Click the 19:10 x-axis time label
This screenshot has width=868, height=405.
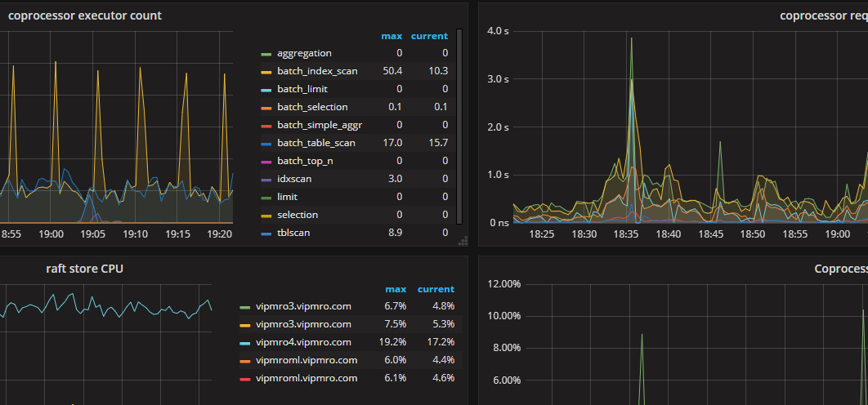tap(135, 234)
